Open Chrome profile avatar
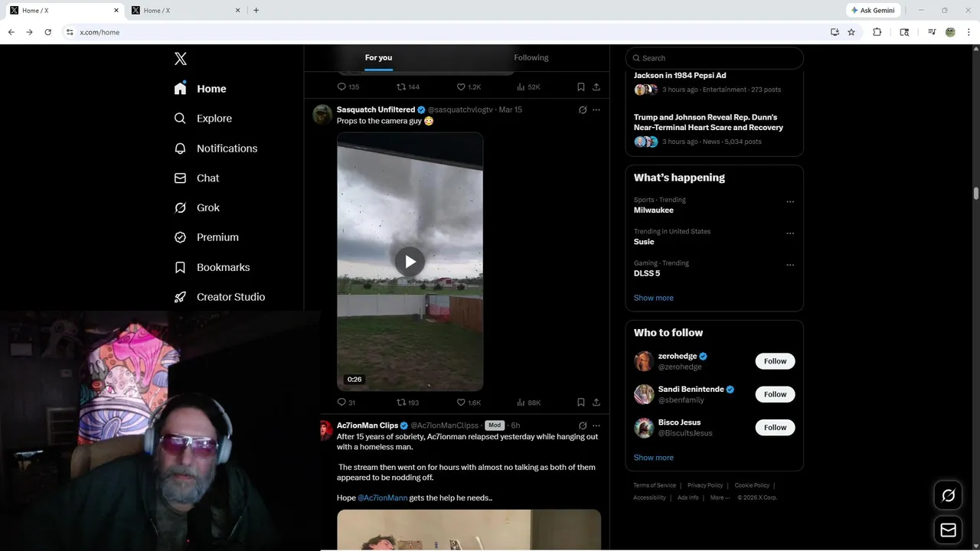 [x=950, y=32]
